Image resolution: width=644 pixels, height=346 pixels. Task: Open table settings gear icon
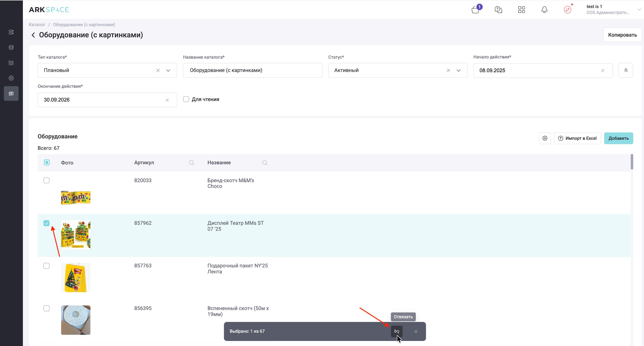545,138
